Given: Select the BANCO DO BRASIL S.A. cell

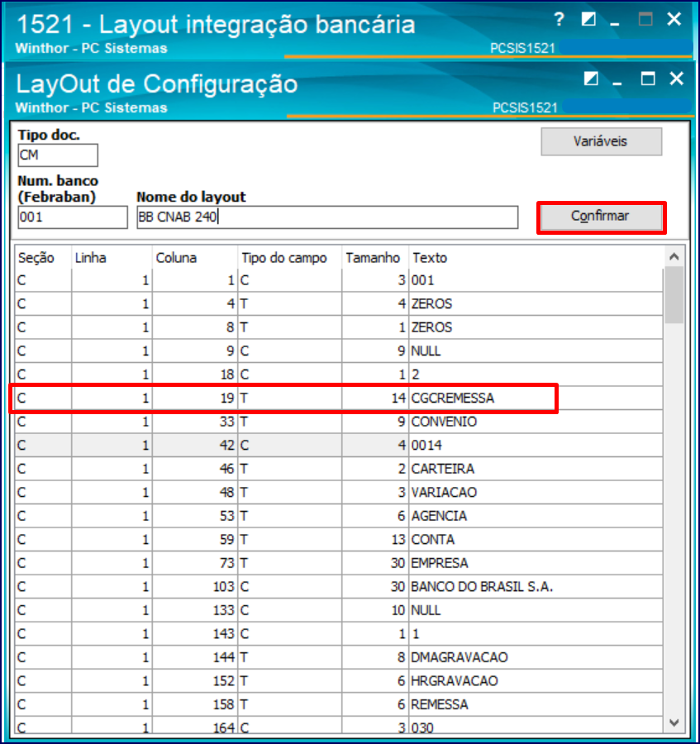Looking at the screenshot, I should tap(536, 587).
